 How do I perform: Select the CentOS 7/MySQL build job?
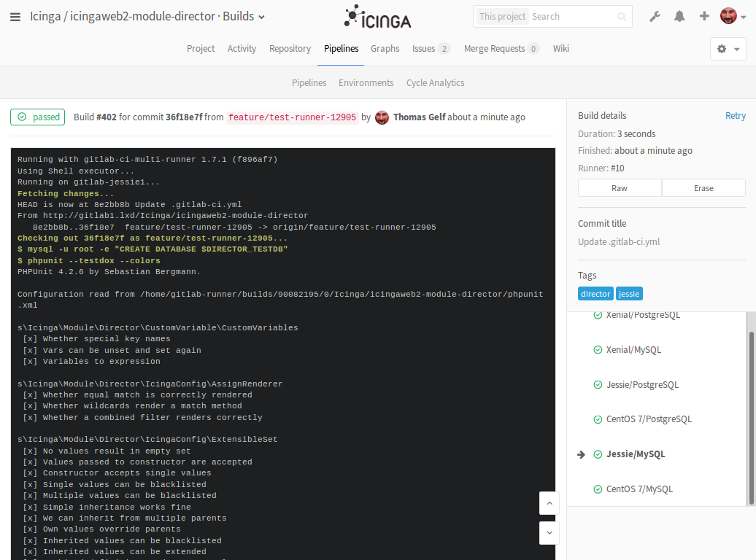639,489
